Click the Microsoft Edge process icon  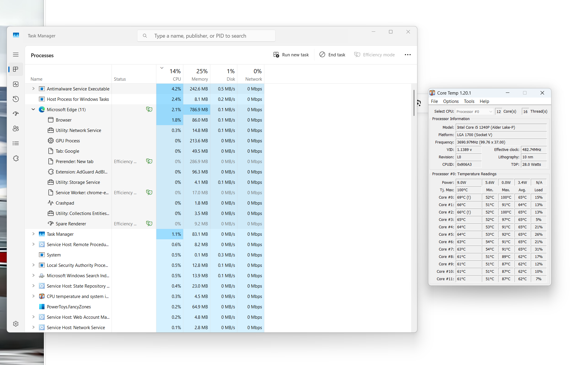pyautogui.click(x=42, y=109)
